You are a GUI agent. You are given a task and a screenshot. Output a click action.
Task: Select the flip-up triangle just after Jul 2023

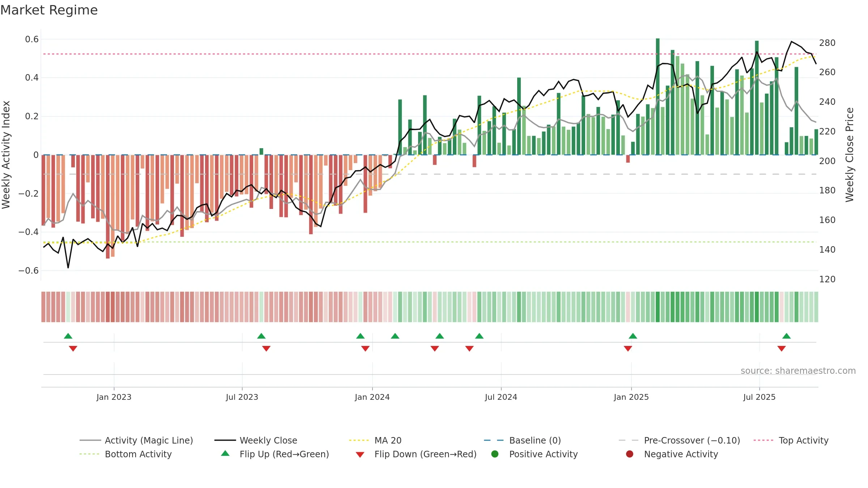coord(261,336)
